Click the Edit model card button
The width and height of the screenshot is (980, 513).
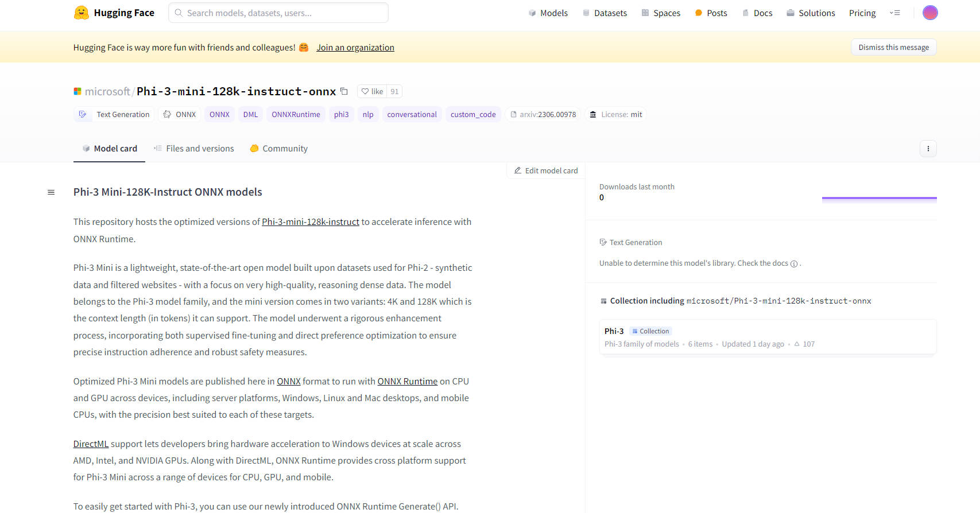pos(545,170)
